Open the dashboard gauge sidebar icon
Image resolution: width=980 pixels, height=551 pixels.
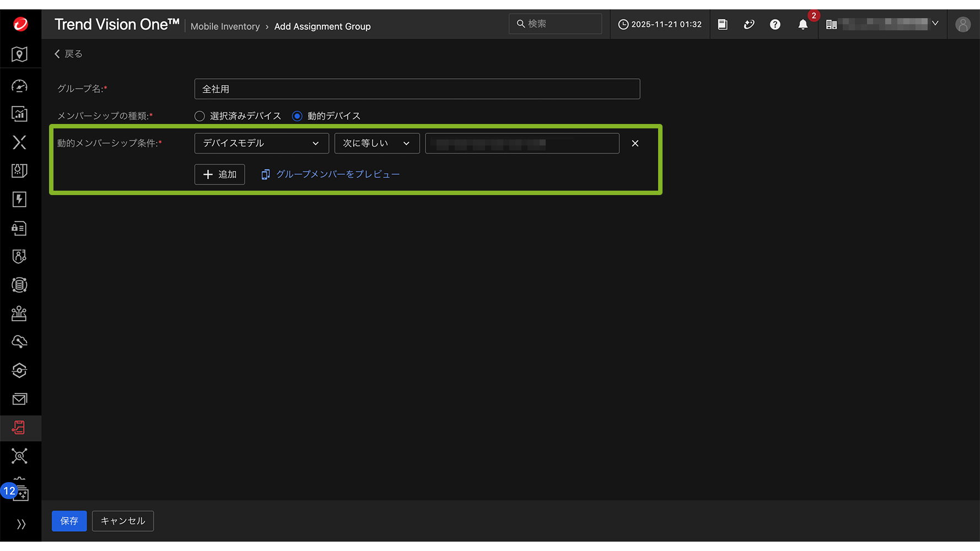20,86
